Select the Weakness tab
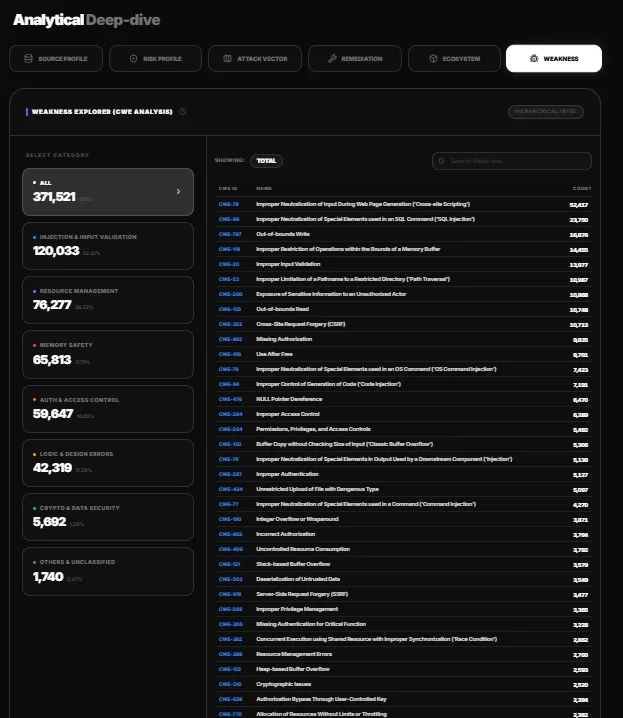 click(x=554, y=59)
